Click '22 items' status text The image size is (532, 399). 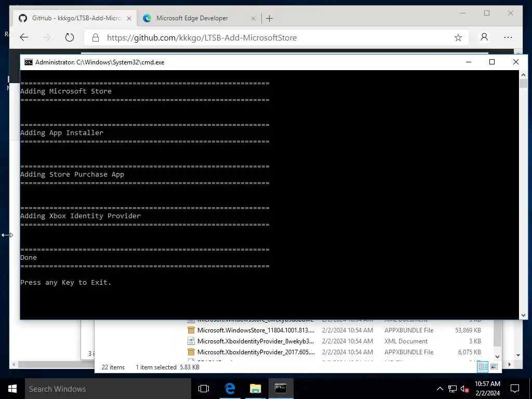[113, 367]
